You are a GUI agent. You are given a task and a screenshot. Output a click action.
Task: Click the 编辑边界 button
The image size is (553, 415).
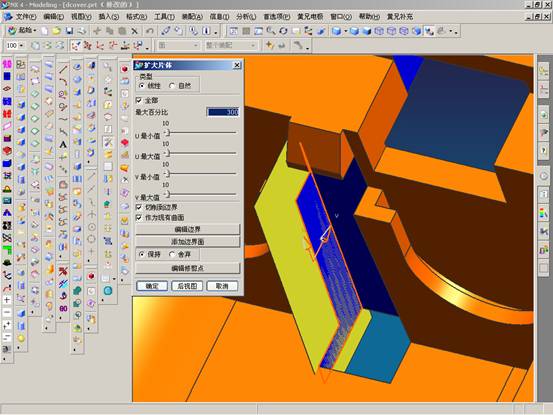coord(188,230)
